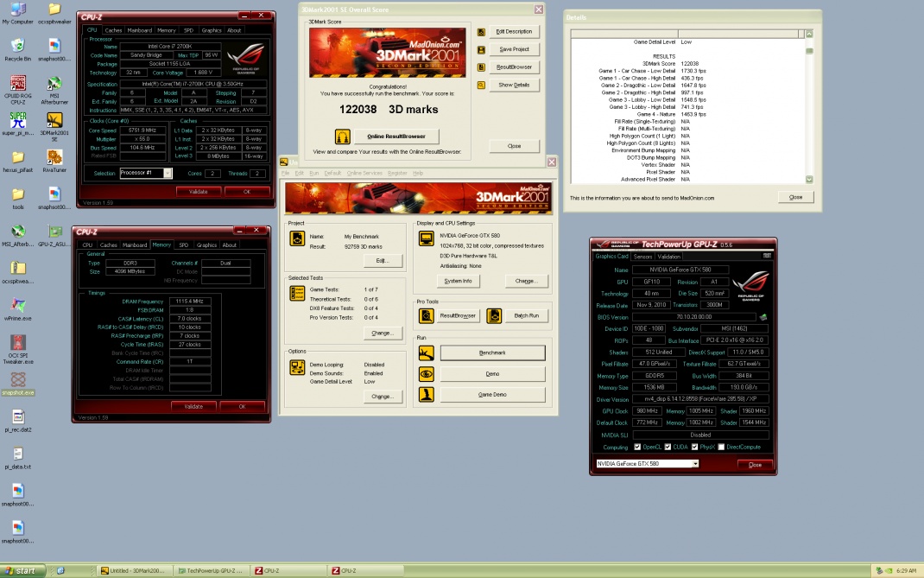Toggle the CUDA checkbox
This screenshot has width=924, height=578.
click(667, 447)
